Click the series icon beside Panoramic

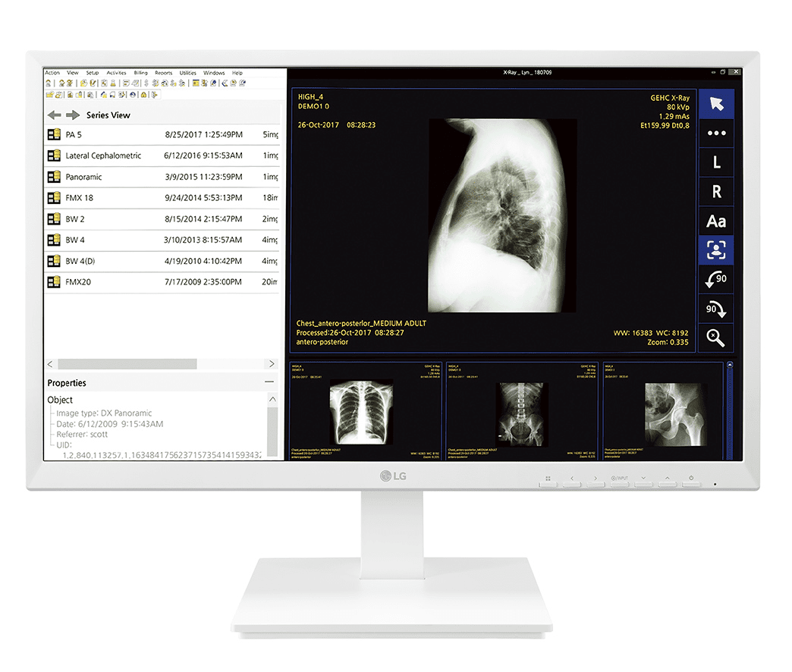click(x=54, y=177)
